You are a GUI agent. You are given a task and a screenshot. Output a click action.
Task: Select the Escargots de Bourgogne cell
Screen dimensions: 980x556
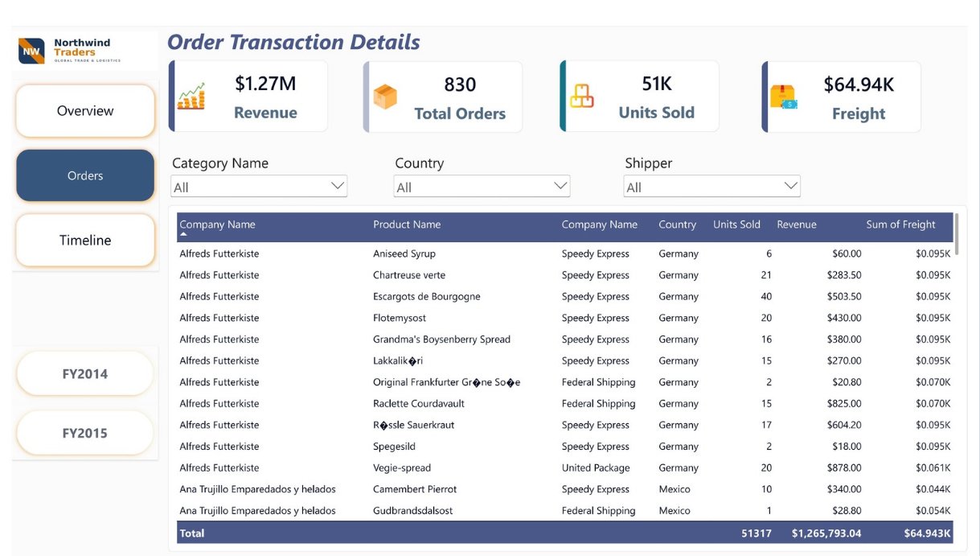tap(427, 296)
